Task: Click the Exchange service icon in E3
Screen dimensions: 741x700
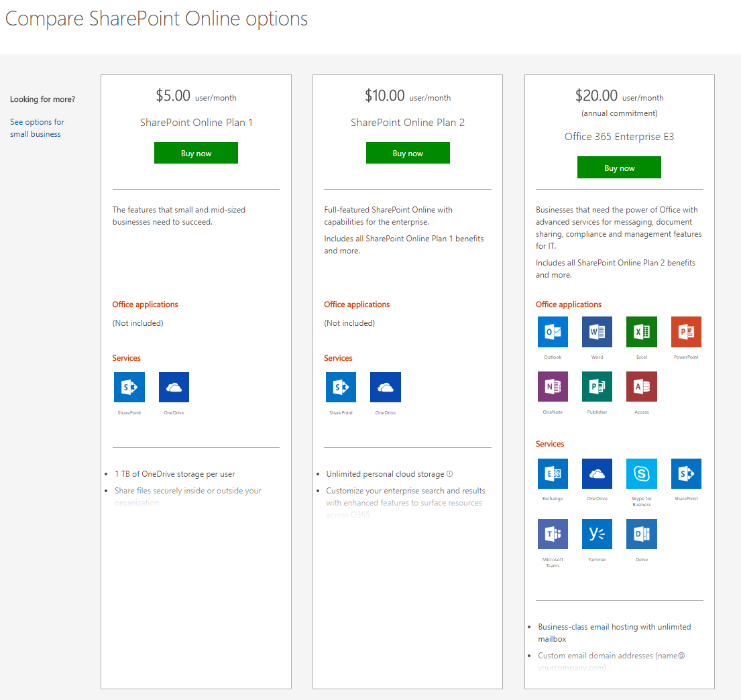Action: point(553,473)
